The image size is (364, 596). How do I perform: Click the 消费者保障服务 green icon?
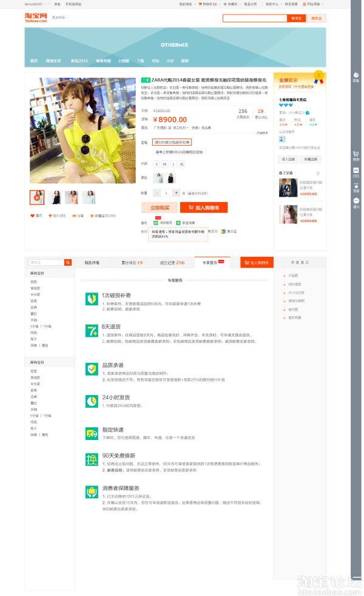[x=92, y=492]
